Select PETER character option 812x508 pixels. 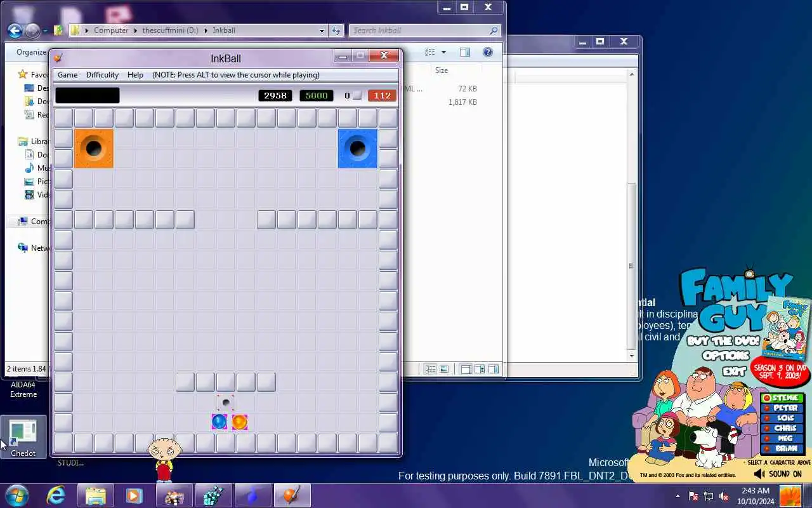pos(782,408)
